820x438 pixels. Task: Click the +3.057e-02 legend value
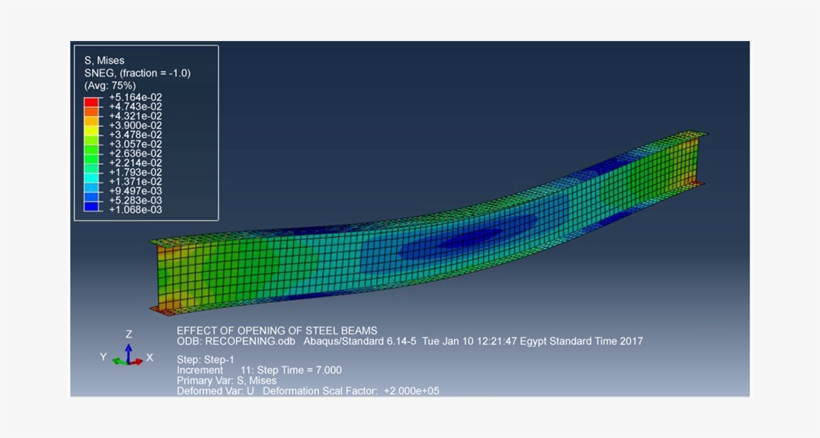135,144
